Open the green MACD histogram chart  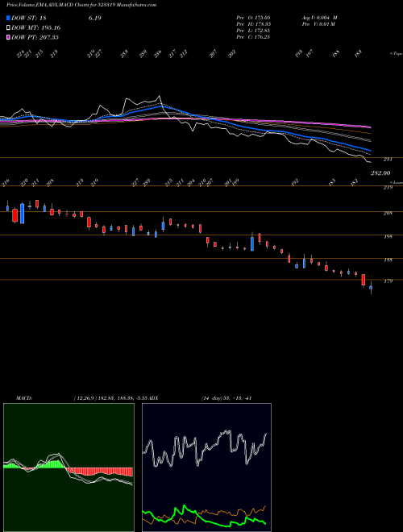69,468
